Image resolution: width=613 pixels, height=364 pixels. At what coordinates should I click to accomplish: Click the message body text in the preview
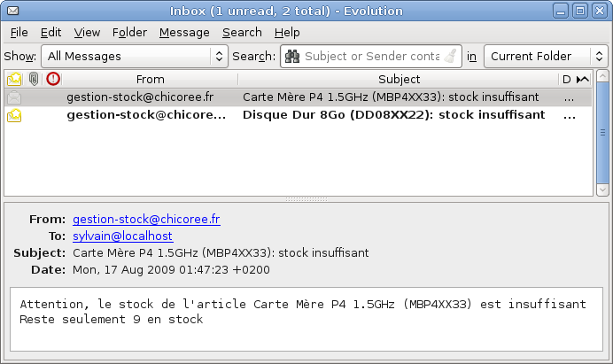[303, 312]
